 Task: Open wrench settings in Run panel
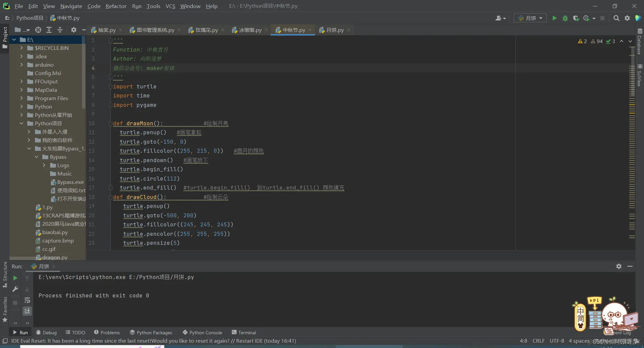(x=15, y=289)
